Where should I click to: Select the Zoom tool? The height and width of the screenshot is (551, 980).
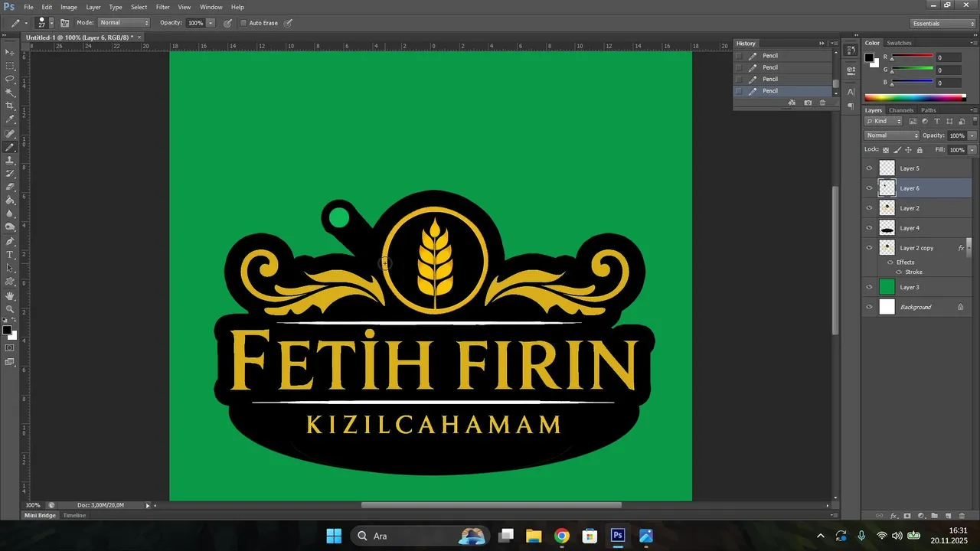tap(10, 308)
